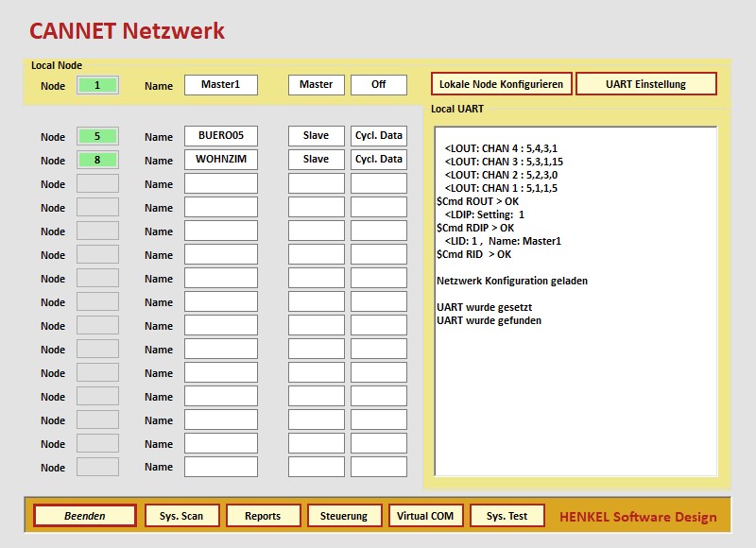This screenshot has width=756, height=548.
Task: Select the WOHNZIM name field
Action: click(221, 160)
